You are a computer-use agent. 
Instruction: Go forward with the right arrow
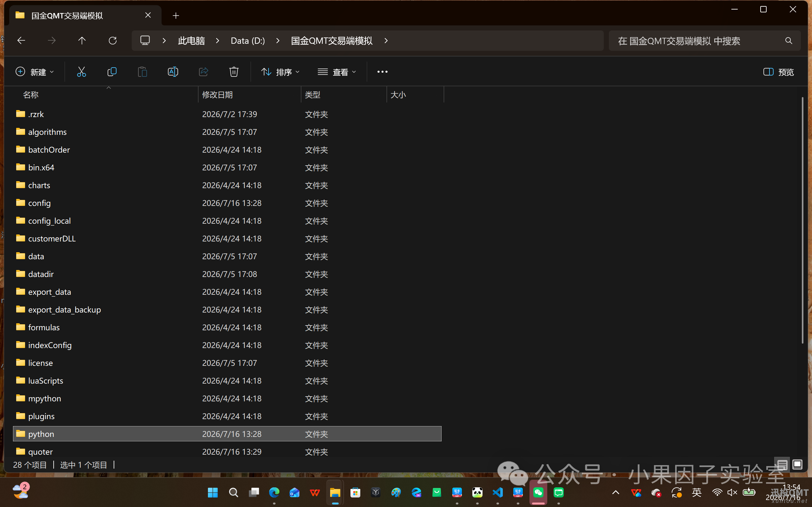(52, 41)
